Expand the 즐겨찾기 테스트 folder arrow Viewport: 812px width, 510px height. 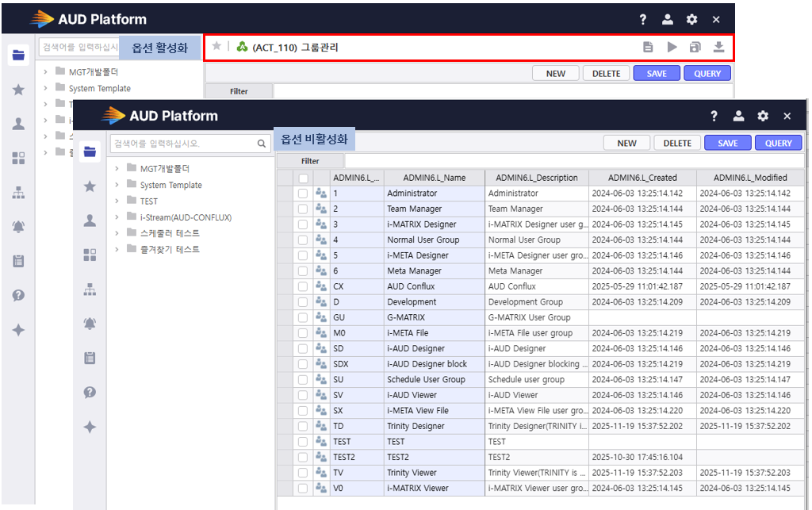pos(116,249)
